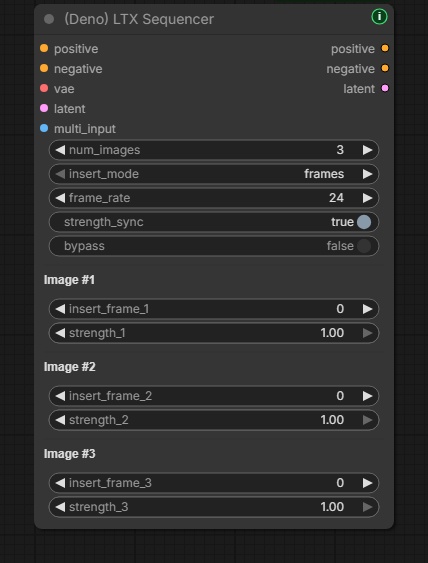428x563 pixels.
Task: Increase frame_rate using the right arrow
Action: point(367,198)
